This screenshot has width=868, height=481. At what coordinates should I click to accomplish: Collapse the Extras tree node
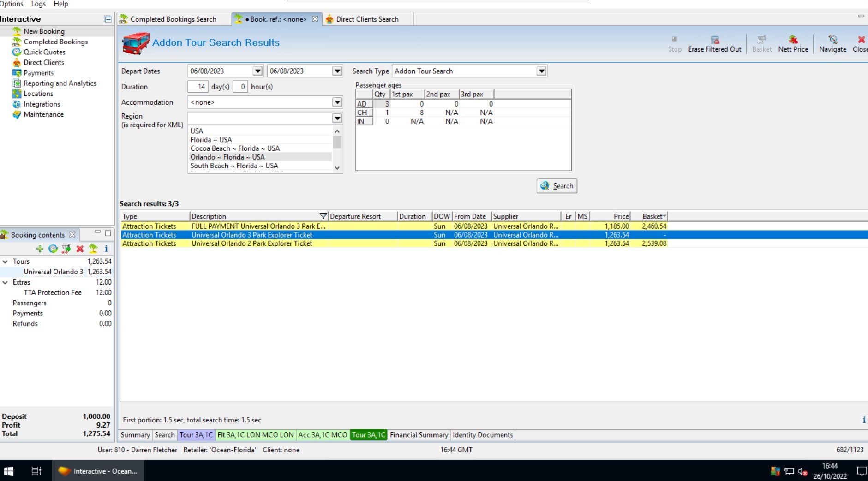pos(5,282)
